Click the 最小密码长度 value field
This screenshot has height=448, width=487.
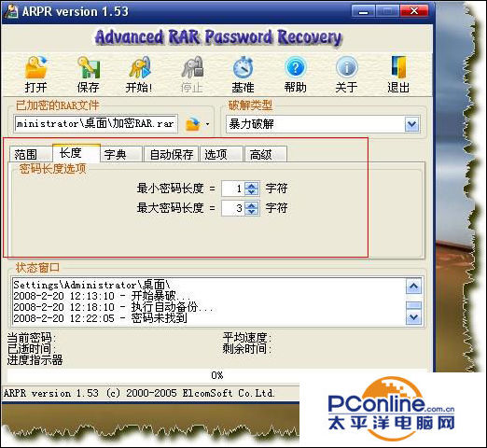point(233,189)
